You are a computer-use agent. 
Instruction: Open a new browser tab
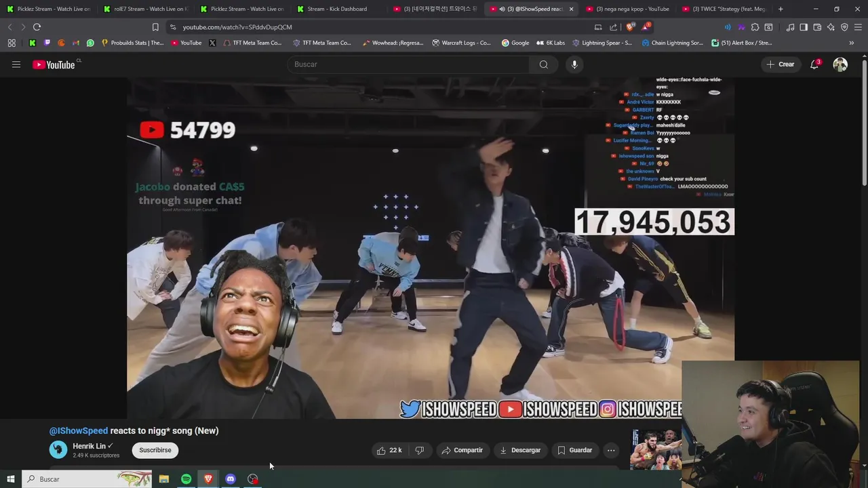pyautogui.click(x=781, y=9)
